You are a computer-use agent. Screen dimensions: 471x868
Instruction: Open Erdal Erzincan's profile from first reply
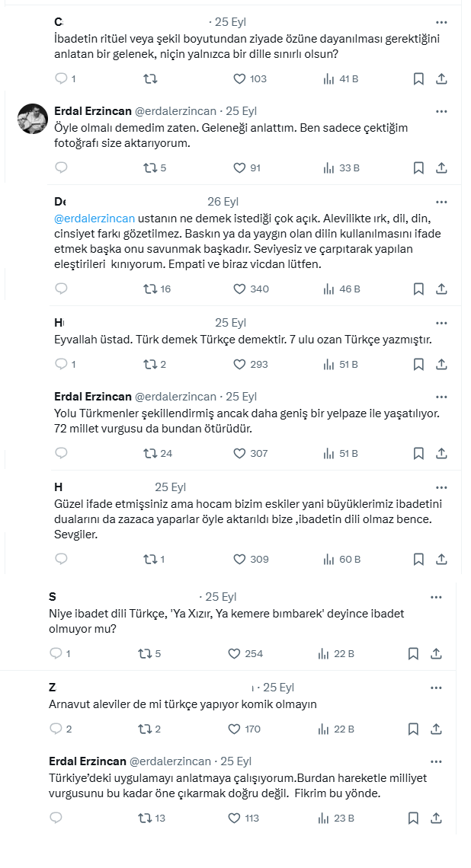(92, 111)
